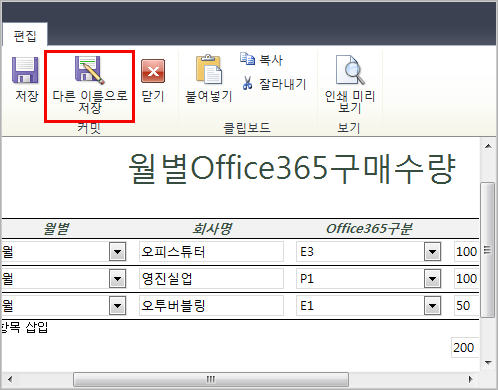Click the 월별 column header
The image size is (498, 390).
click(x=56, y=229)
